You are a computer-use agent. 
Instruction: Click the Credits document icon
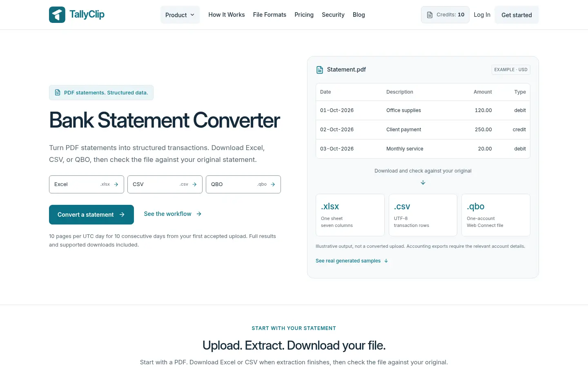point(430,15)
